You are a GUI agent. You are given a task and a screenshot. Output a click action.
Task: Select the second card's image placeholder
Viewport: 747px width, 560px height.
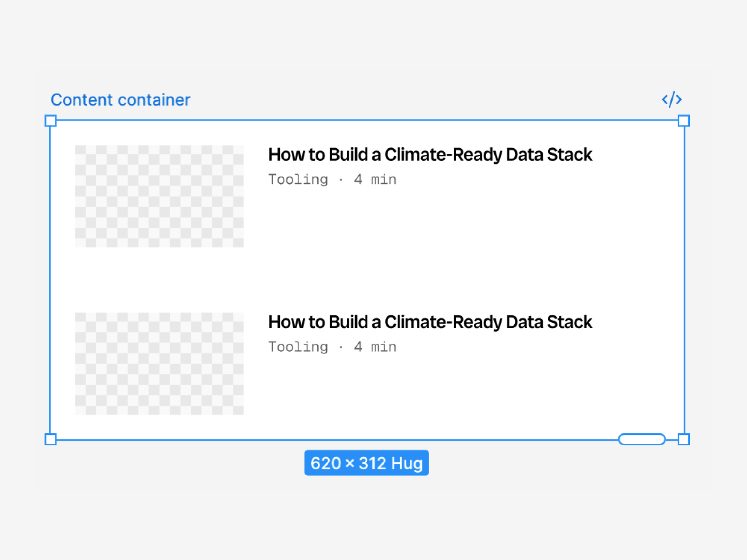[x=160, y=364]
